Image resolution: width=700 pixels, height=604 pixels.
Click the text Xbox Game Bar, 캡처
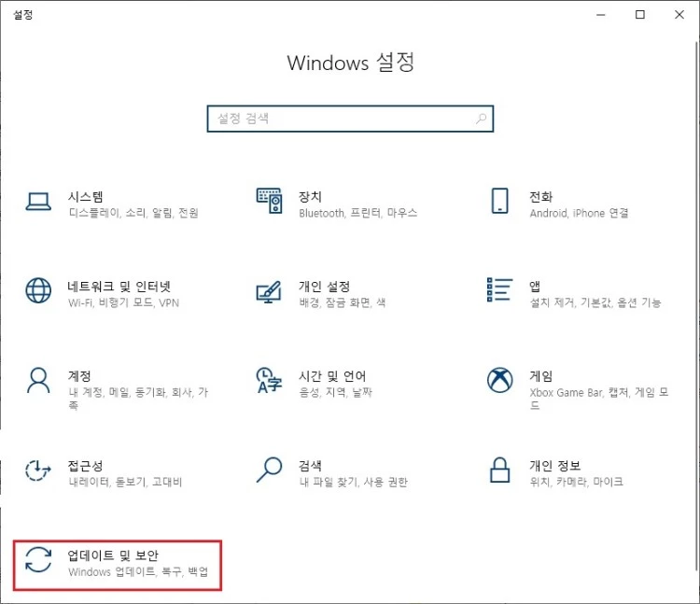point(580,392)
